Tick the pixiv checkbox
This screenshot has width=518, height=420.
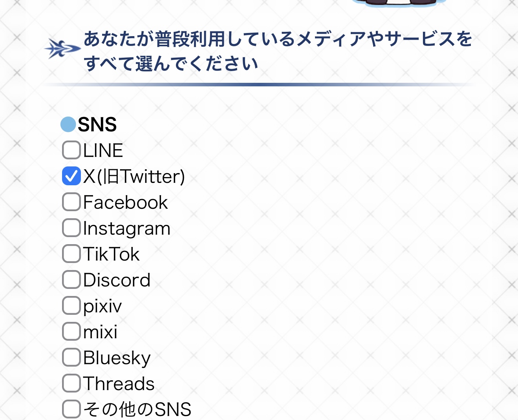(71, 305)
